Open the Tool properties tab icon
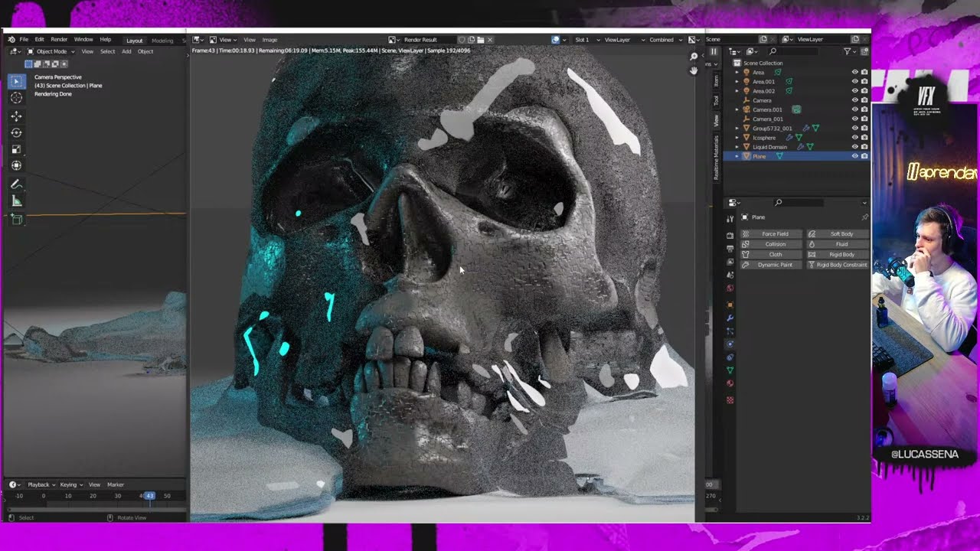Viewport: 980px width, 551px height. 730,219
